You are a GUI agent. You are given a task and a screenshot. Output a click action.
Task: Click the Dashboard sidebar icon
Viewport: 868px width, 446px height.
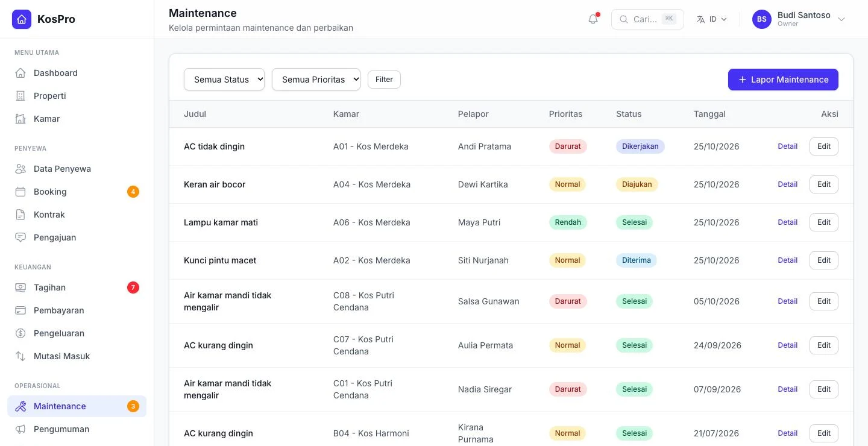[20, 73]
